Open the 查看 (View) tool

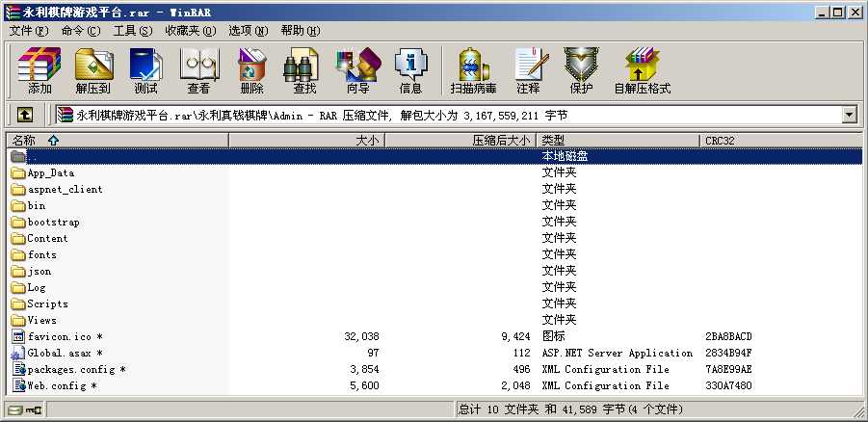coord(198,70)
